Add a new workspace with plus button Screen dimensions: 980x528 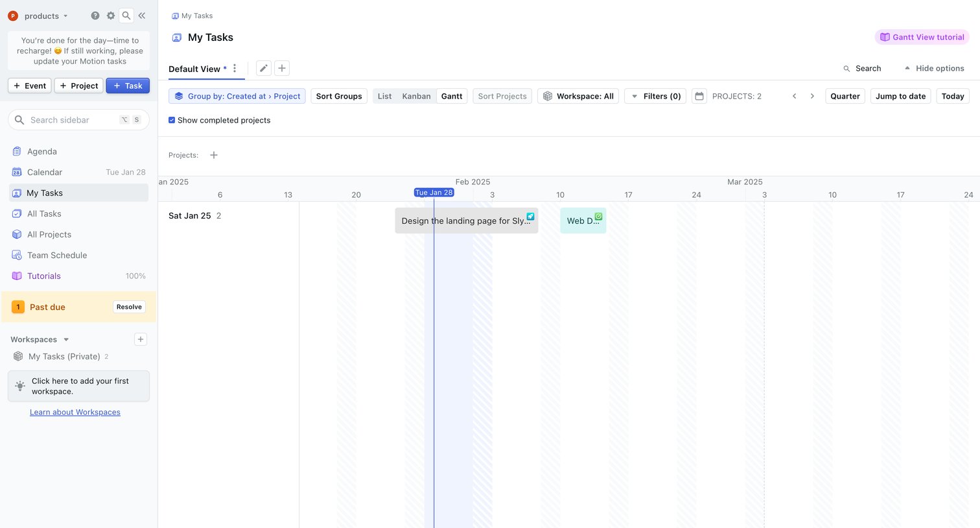141,339
